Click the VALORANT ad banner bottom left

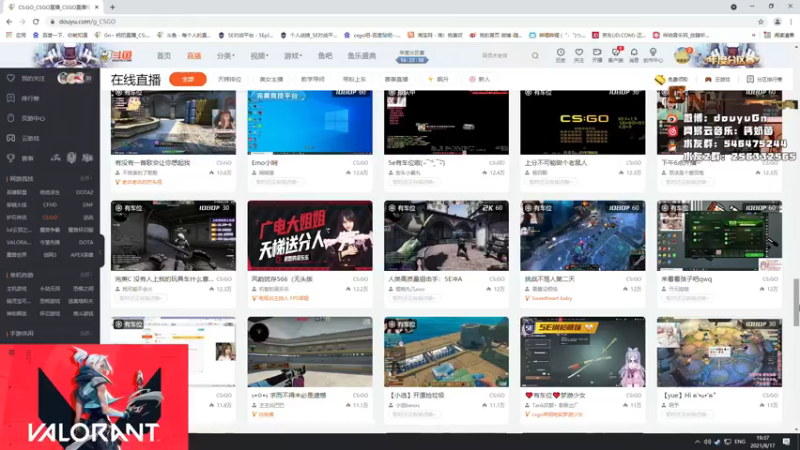pos(94,397)
